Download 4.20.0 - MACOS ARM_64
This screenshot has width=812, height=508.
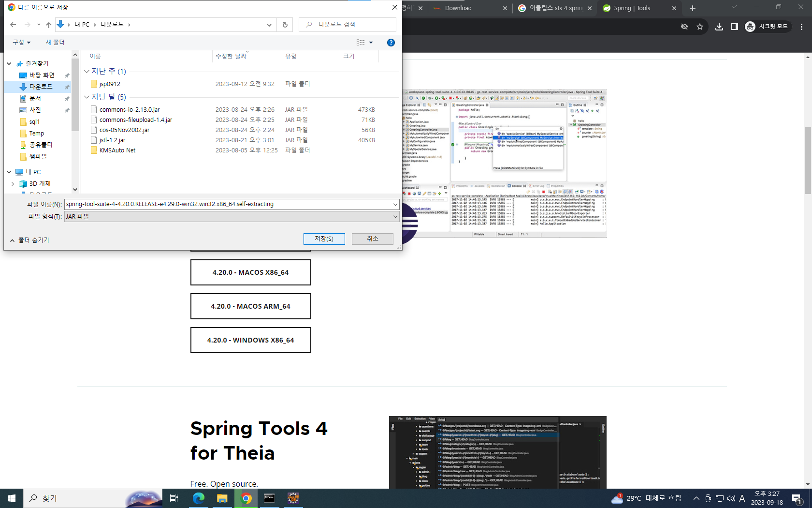click(250, 306)
